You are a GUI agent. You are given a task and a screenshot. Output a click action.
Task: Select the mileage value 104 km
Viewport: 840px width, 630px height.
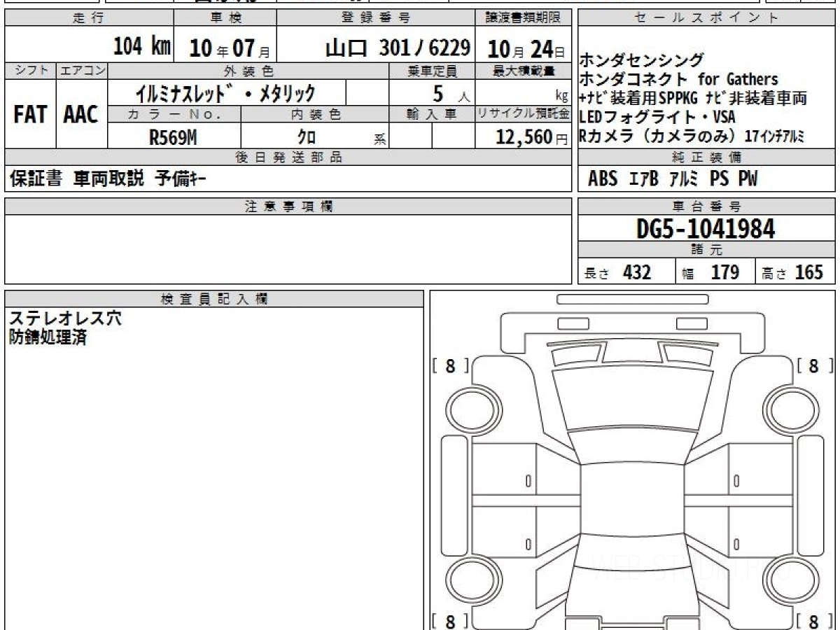point(142,47)
